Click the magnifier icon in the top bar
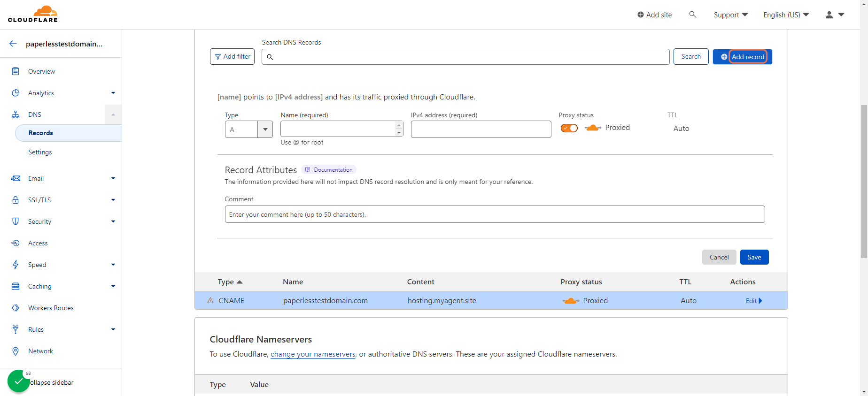The width and height of the screenshot is (868, 396). click(x=692, y=15)
